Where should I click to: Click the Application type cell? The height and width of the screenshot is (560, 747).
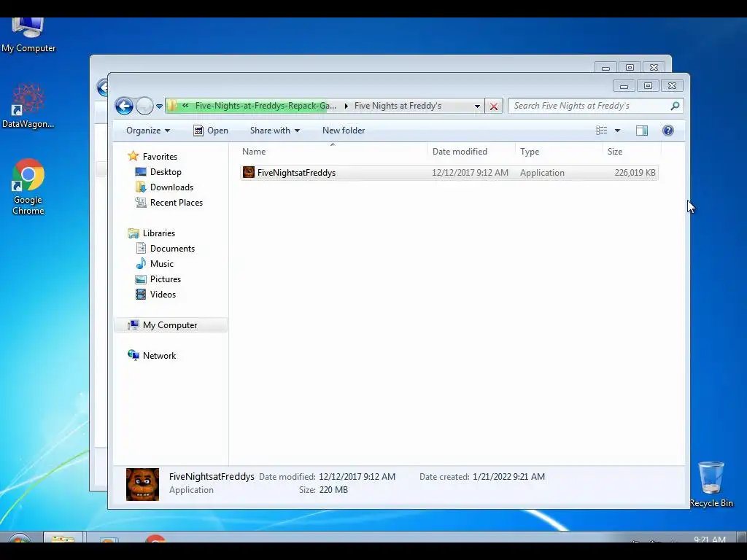pos(542,173)
